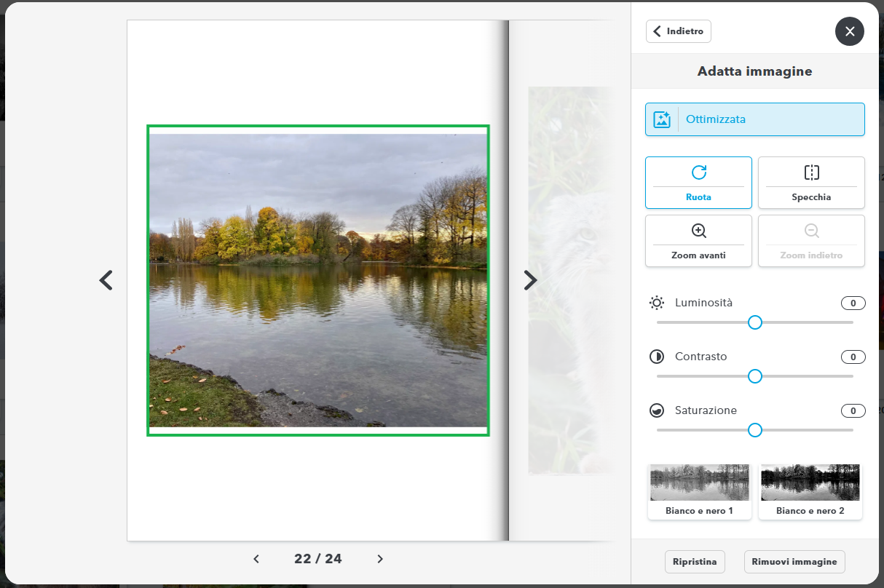
Task: Apply the Bianco e nero 2 filter
Action: 810,491
